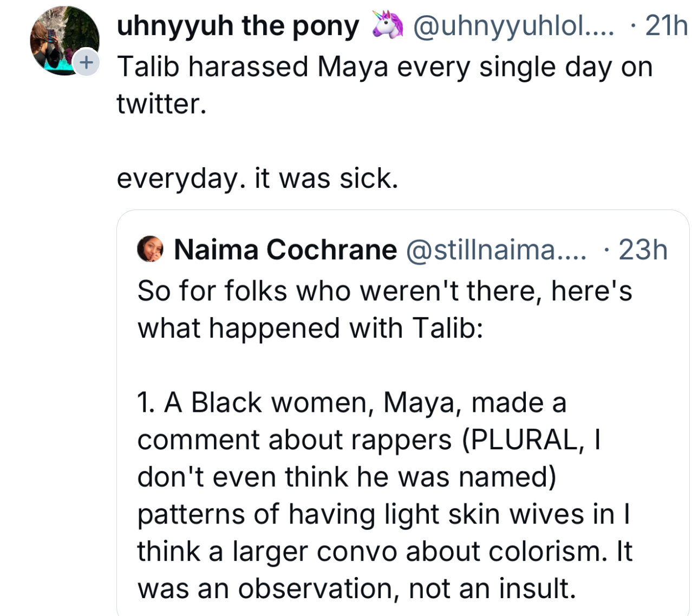Open quoted post at "So for folks who weren't there"
The width and height of the screenshot is (692, 616).
coord(384,291)
